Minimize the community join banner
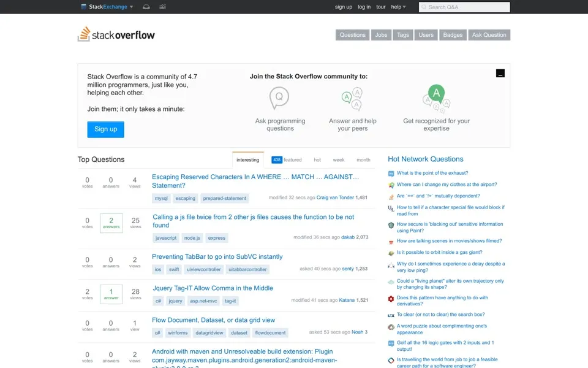The image size is (588, 368). click(500, 73)
